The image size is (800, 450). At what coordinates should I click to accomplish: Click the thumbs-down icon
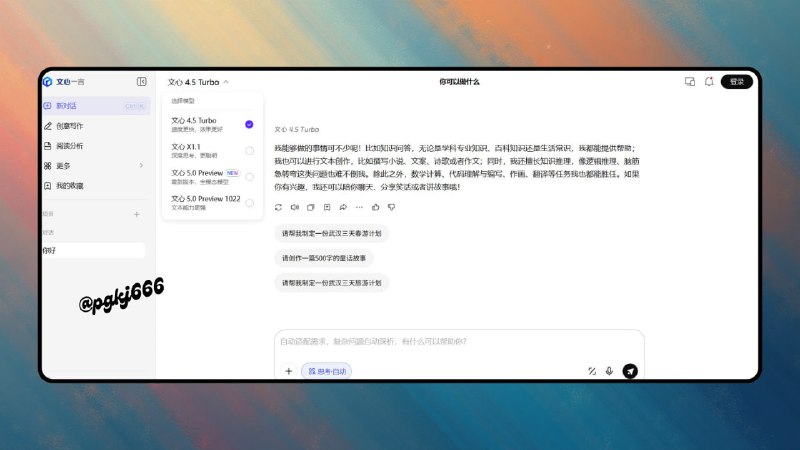(x=392, y=207)
